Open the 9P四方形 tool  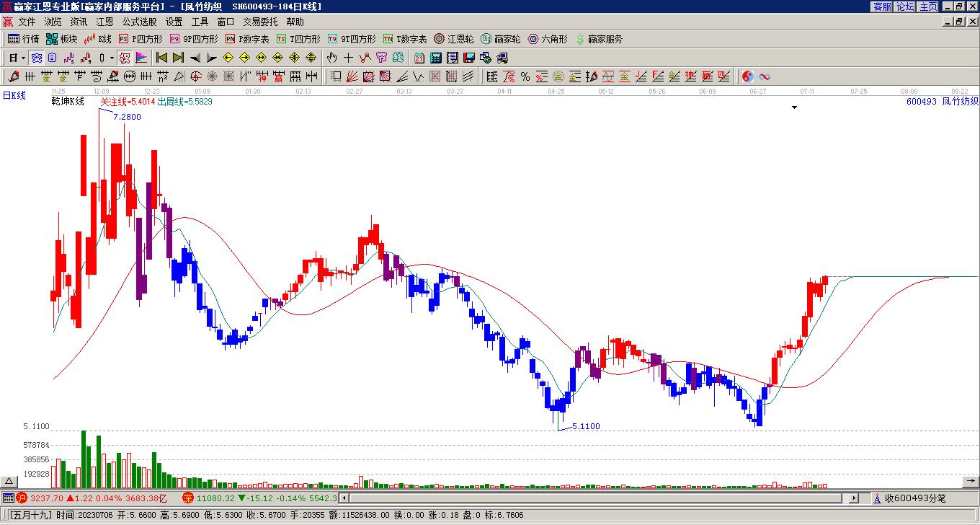pos(194,39)
